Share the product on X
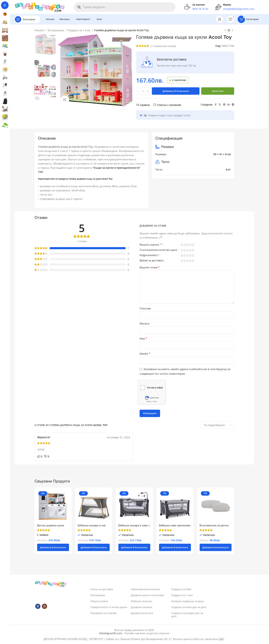269x644 pixels. 220,105
